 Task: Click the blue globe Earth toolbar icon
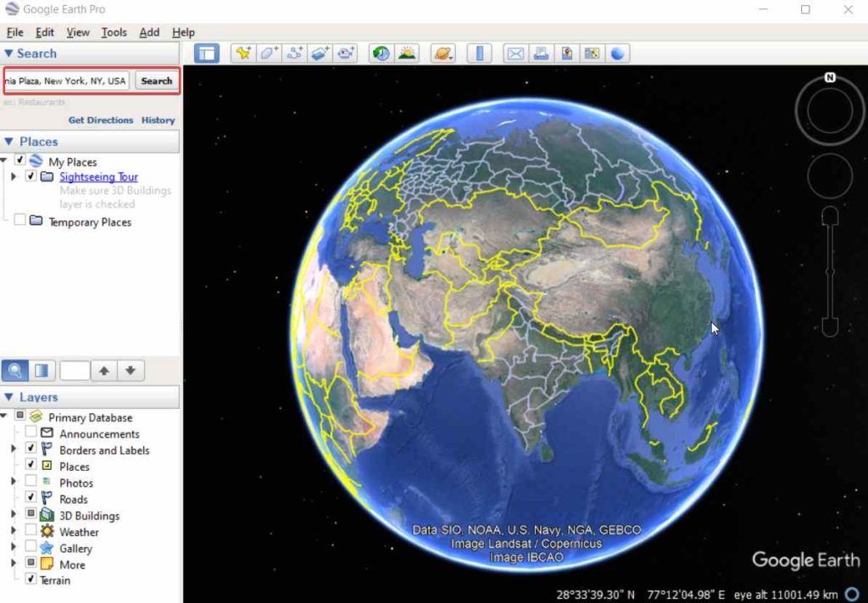617,53
